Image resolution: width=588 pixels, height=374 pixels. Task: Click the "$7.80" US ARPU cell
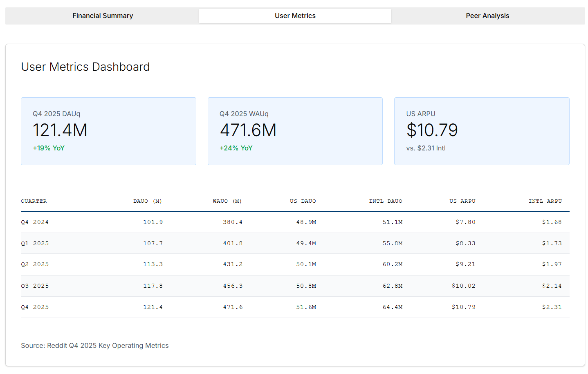click(x=466, y=222)
